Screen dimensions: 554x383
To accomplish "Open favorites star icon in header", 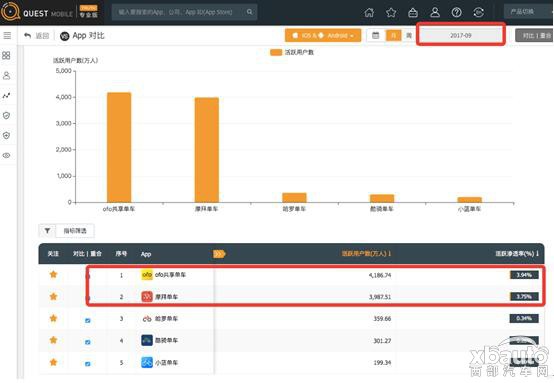I will point(391,12).
